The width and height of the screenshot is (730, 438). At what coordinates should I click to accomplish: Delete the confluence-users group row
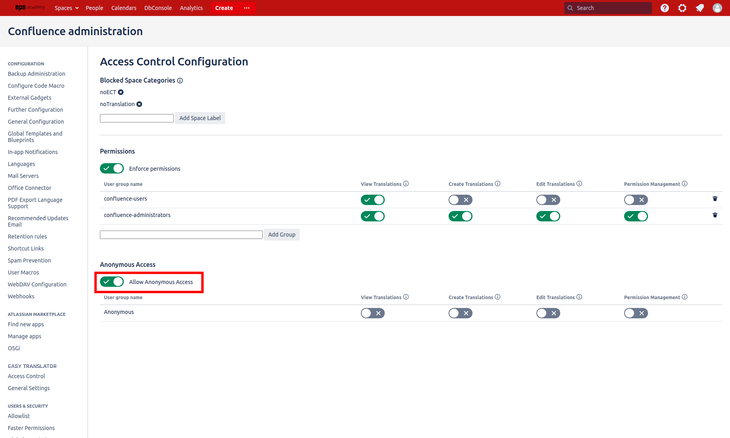715,199
